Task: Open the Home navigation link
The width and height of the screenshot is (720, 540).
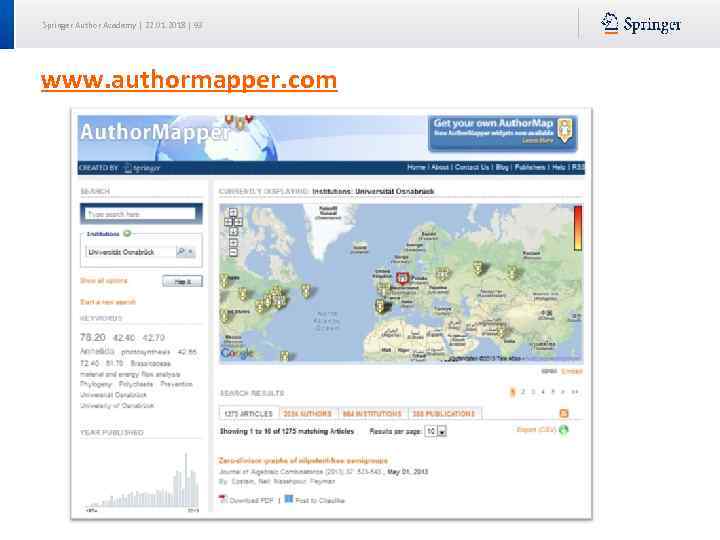Action: pos(416,167)
